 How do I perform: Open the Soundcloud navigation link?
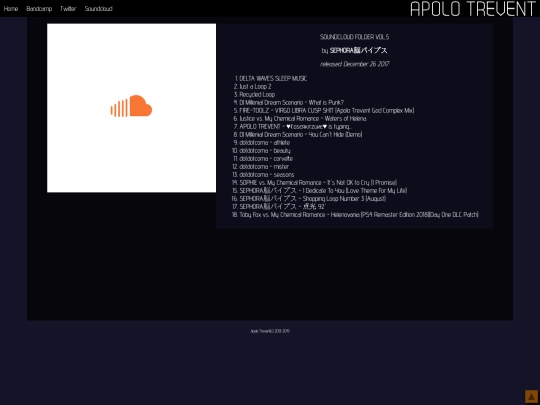coord(98,9)
